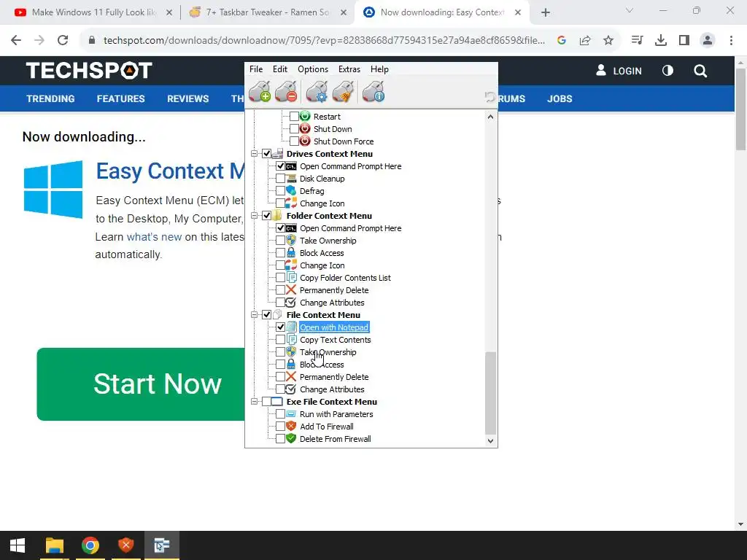The image size is (747, 560).
Task: Click the ContextMenu Cleaner mouse broom icon
Action: 344,91
